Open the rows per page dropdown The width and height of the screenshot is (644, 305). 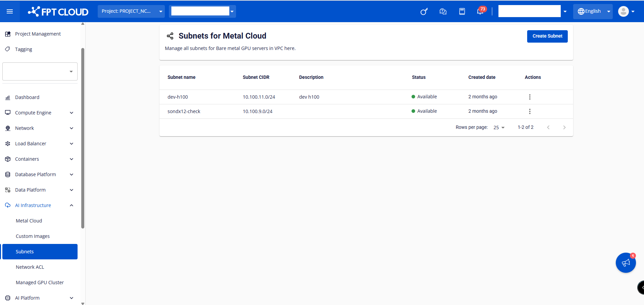499,128
